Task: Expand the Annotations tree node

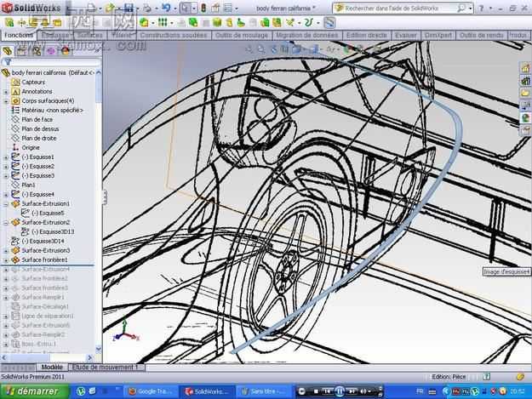Action: point(6,92)
